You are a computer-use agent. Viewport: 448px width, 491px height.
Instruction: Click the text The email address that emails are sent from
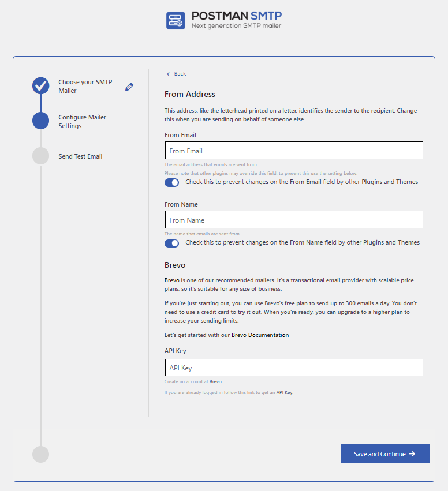click(x=211, y=164)
